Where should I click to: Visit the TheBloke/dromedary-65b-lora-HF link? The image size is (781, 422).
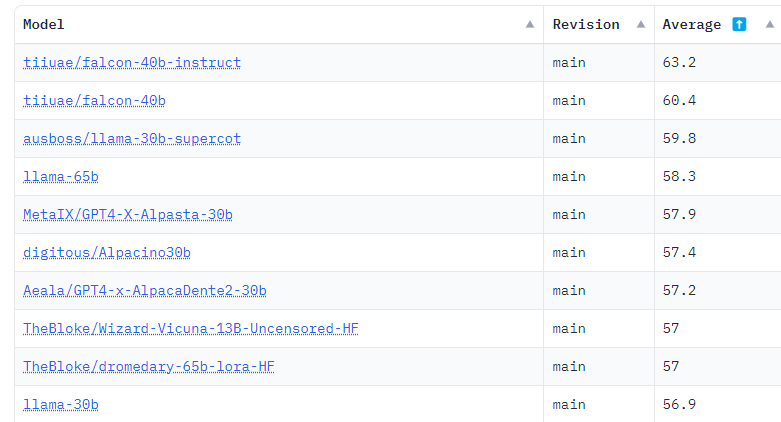point(149,366)
